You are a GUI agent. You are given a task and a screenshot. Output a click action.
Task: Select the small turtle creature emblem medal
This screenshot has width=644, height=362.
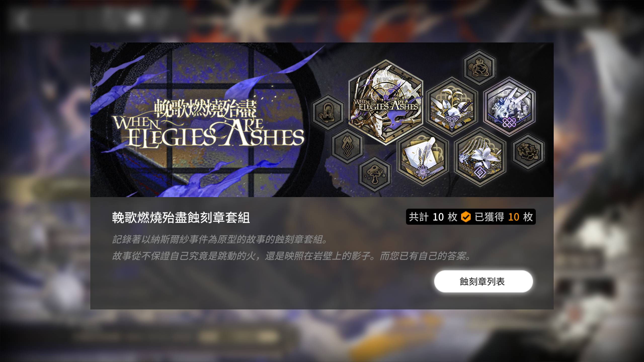point(479,68)
